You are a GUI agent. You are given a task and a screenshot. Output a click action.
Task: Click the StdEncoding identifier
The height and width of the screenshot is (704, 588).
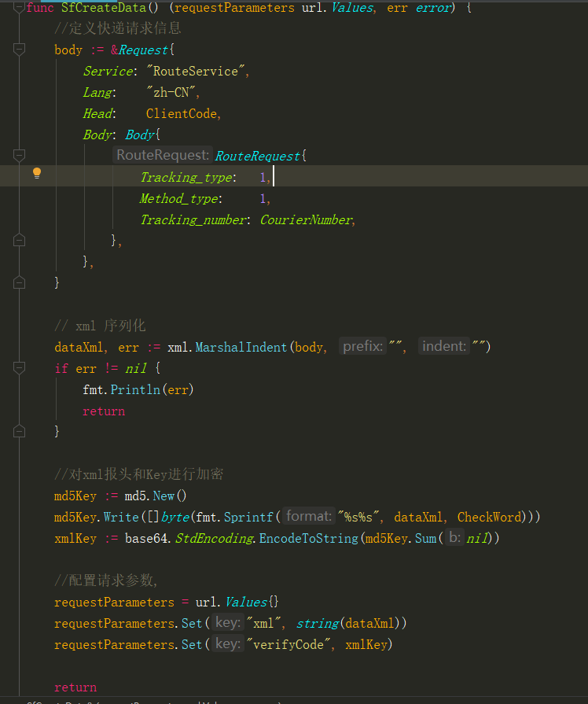[214, 538]
